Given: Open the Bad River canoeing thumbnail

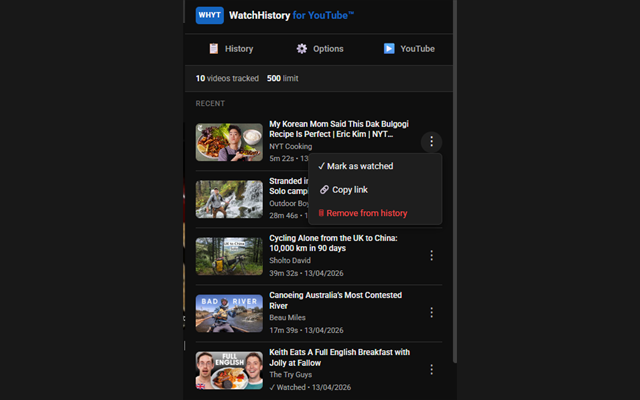Looking at the screenshot, I should (x=229, y=313).
